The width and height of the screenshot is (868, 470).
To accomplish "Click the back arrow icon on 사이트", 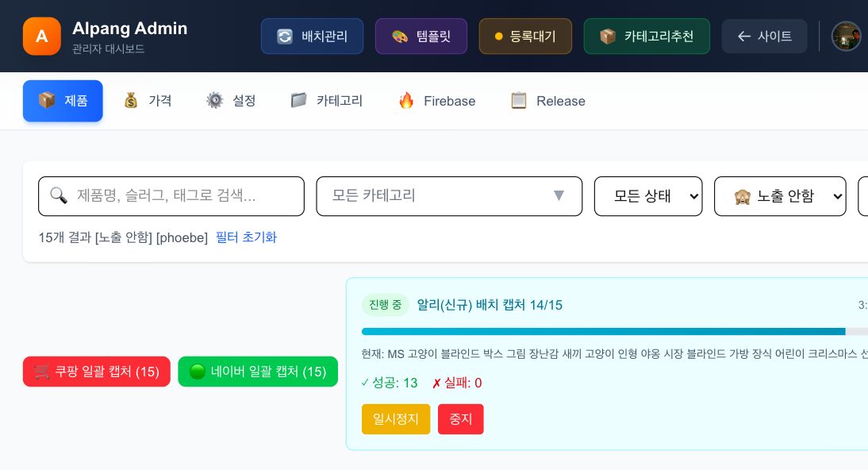I will [x=744, y=36].
